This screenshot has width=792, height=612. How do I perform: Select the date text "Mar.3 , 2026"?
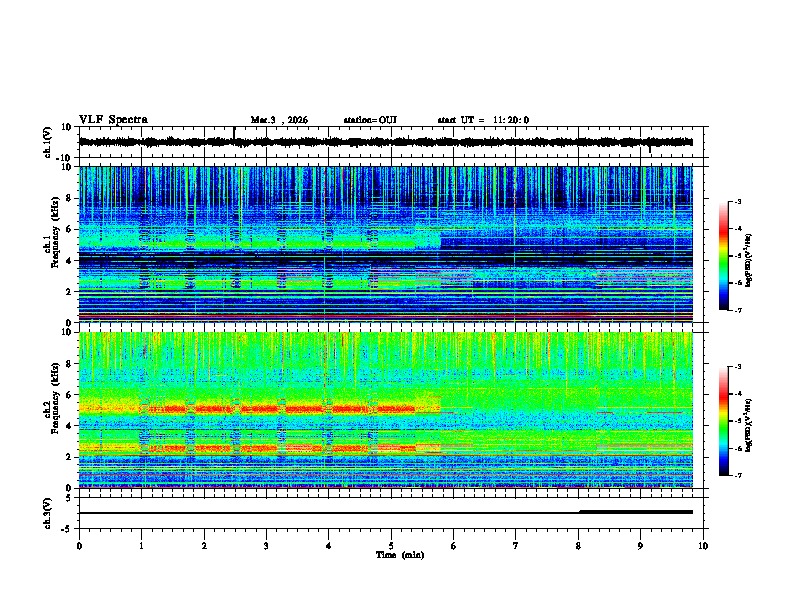[x=279, y=120]
